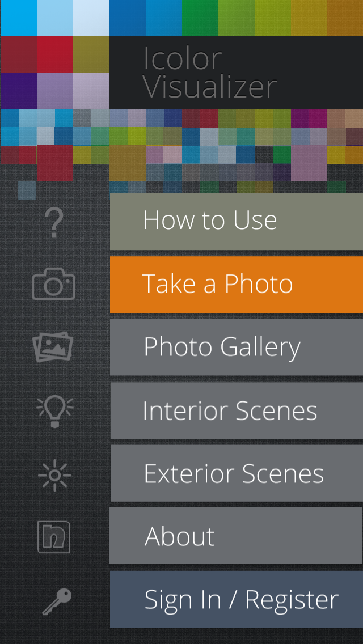
Task: Open Exterior Scenes
Action: (x=236, y=473)
